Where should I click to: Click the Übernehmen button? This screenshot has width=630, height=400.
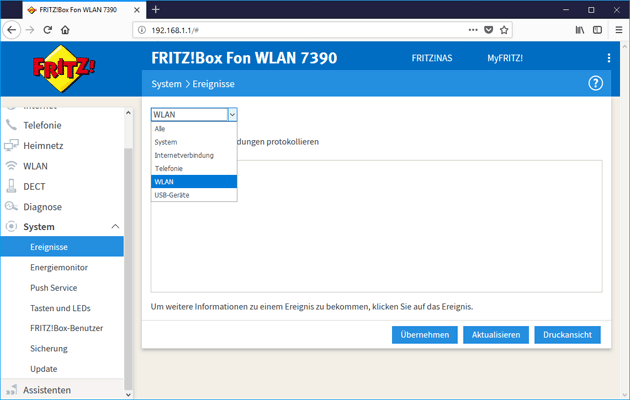[425, 335]
